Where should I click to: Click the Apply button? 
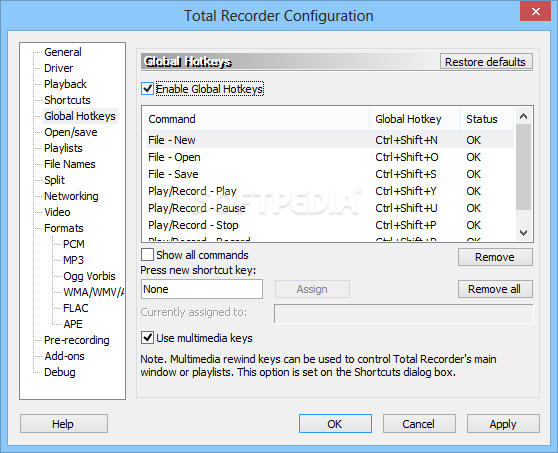point(503,424)
